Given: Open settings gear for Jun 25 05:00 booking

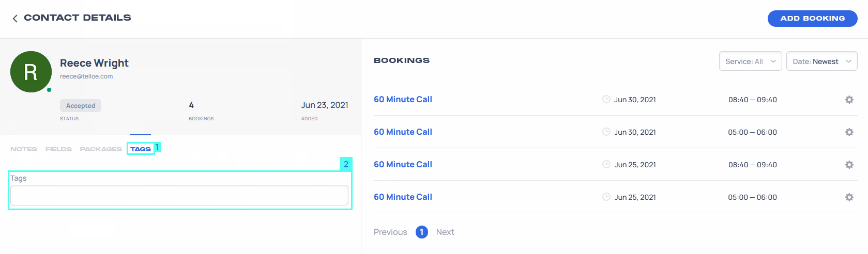Looking at the screenshot, I should click(x=849, y=197).
